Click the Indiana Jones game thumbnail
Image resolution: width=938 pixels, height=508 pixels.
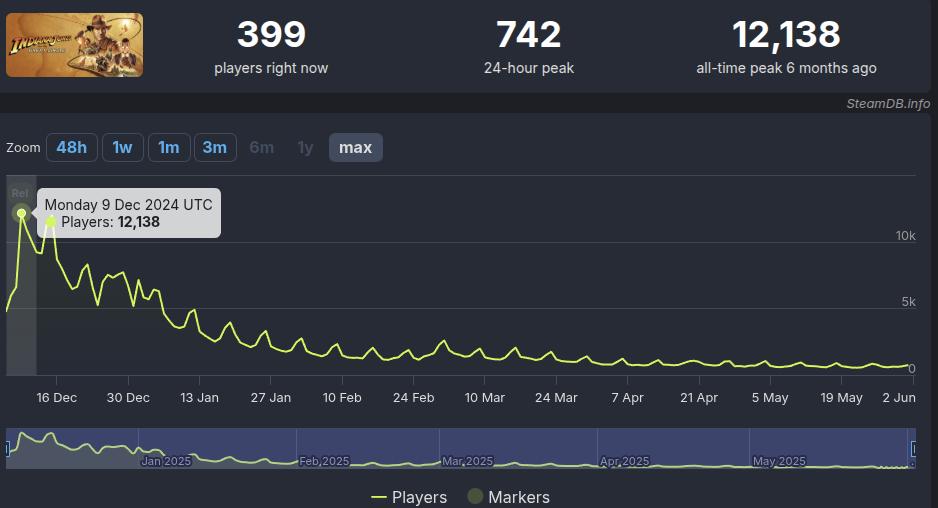click(x=74, y=45)
